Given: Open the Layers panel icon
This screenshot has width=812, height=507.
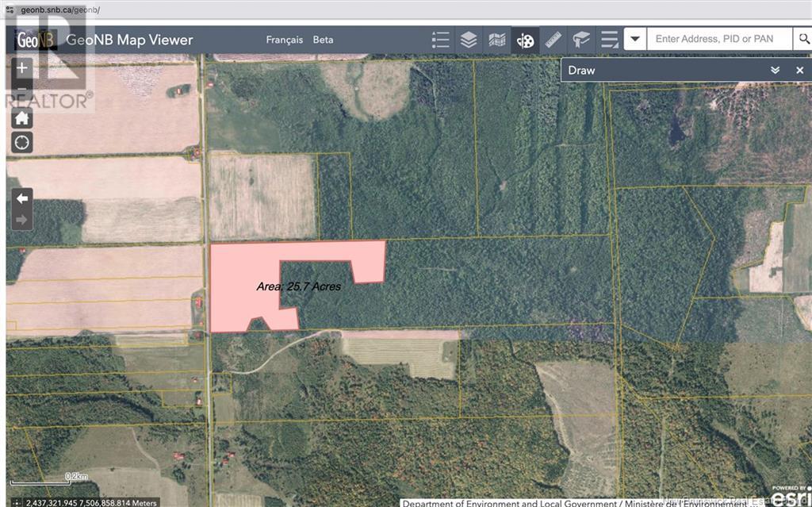Looking at the screenshot, I should [468, 40].
